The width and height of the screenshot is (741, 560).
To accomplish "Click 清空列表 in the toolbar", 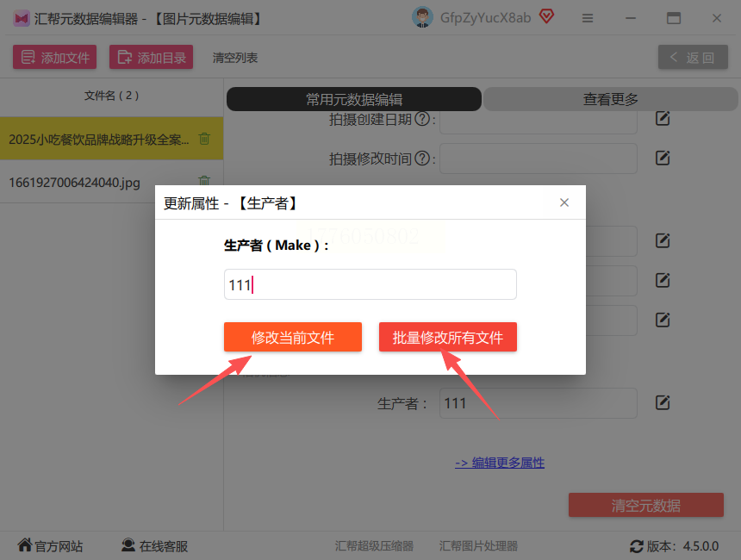I will [235, 58].
